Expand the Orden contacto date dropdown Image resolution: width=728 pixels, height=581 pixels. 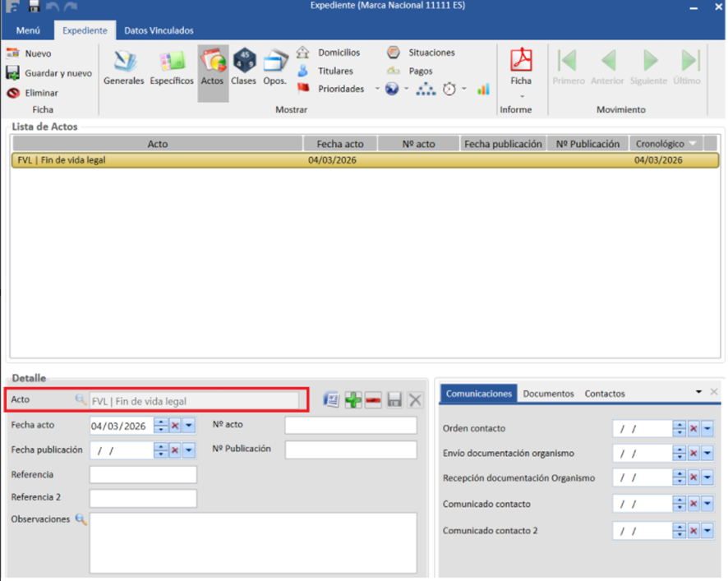707,429
